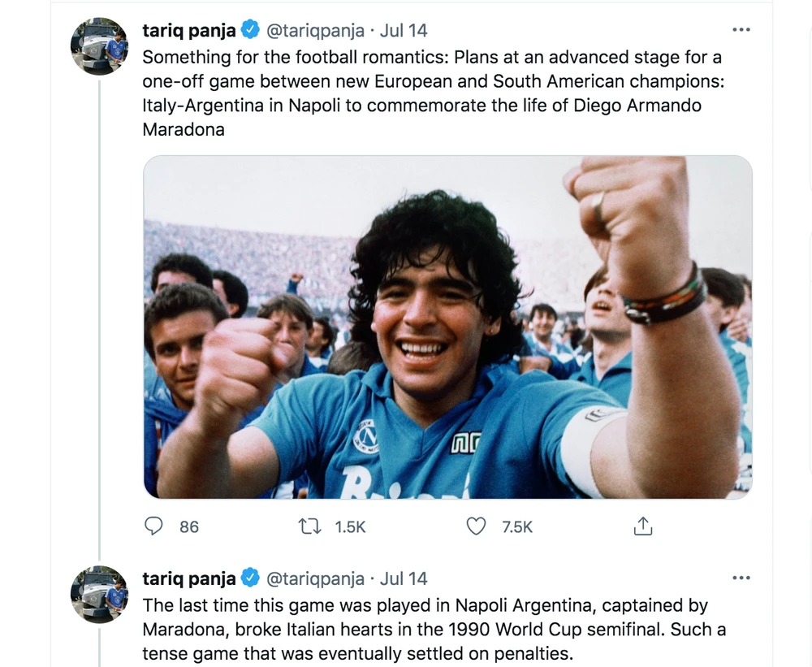The height and width of the screenshot is (667, 812).
Task: Click first tweet's profile avatar
Action: [x=100, y=45]
